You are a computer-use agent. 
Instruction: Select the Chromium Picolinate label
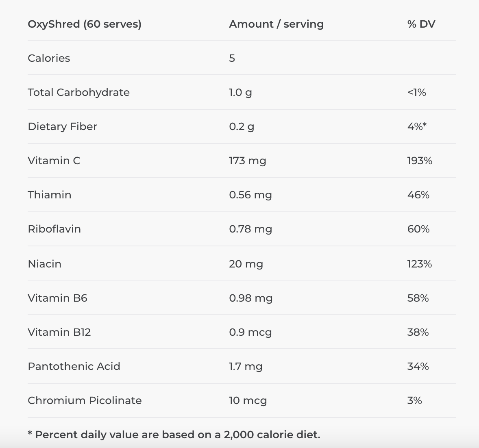click(x=85, y=401)
